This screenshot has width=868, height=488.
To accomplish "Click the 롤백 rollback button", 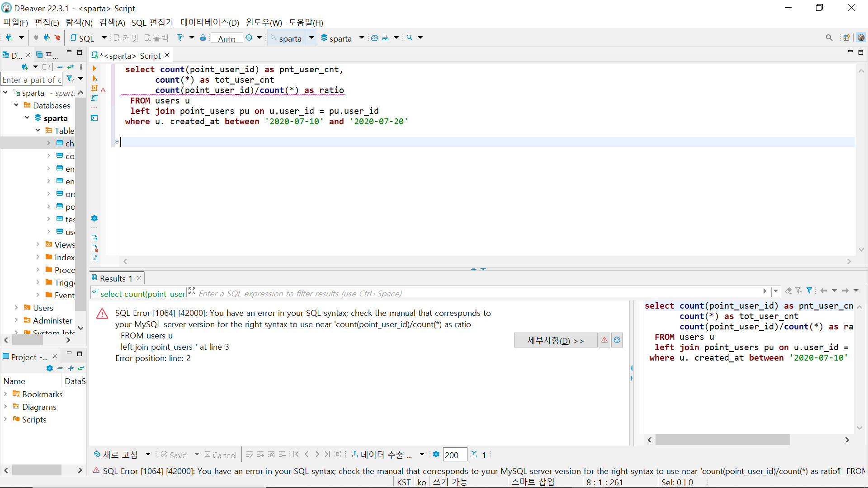I will 156,38.
